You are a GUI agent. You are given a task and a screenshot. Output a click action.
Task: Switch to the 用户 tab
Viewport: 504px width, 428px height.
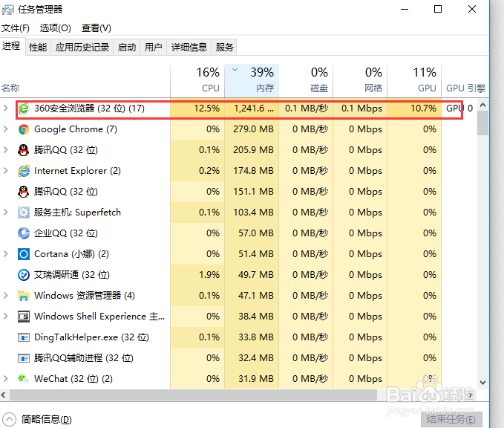tap(154, 48)
